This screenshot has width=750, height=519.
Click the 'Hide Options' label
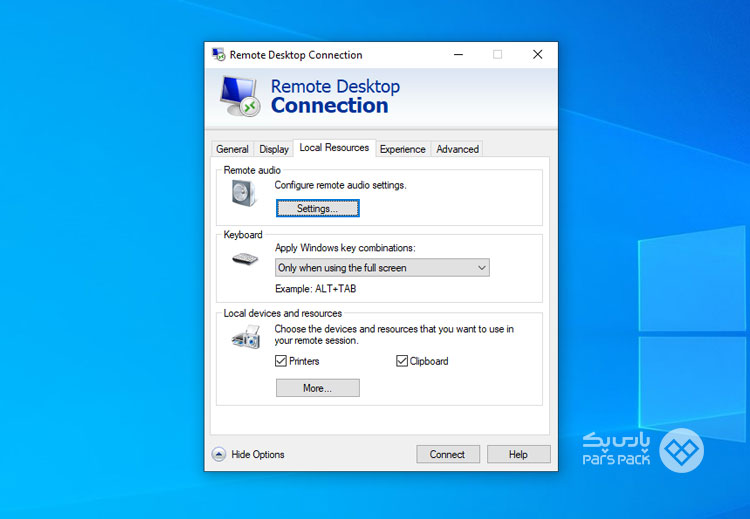[x=258, y=454]
